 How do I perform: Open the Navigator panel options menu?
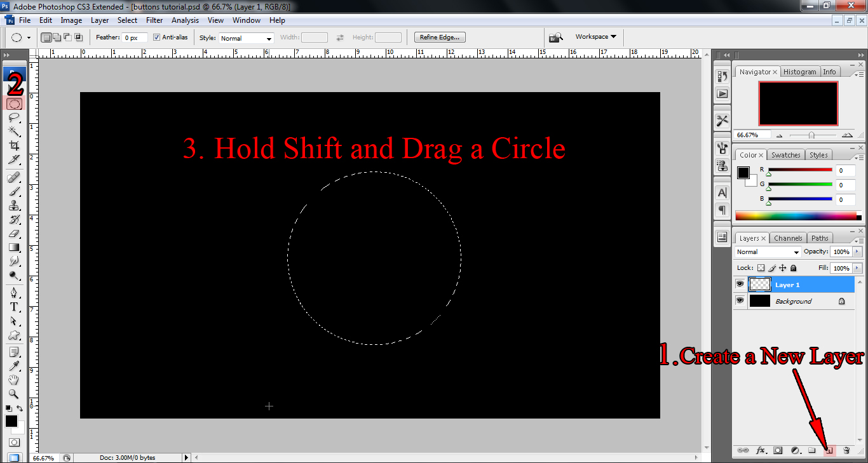click(x=858, y=74)
